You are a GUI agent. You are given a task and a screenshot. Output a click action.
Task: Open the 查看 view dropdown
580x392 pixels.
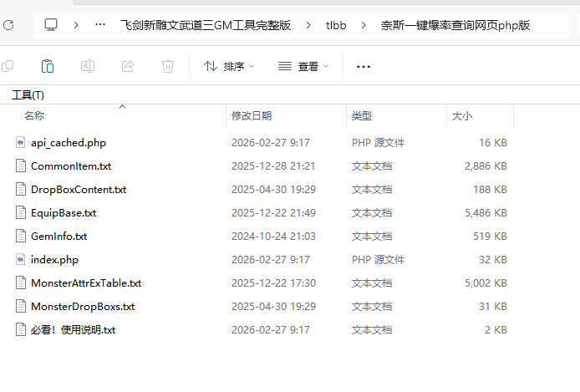click(x=303, y=66)
